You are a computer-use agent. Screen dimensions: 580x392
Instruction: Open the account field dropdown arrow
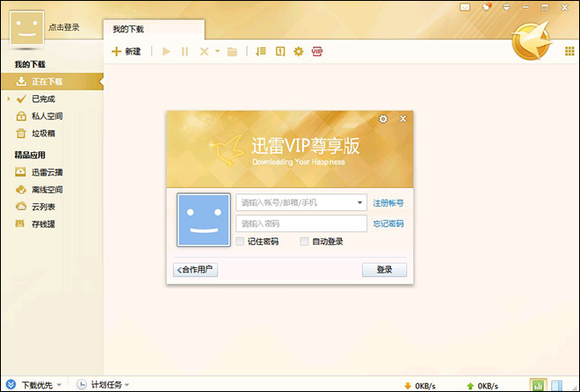point(359,203)
